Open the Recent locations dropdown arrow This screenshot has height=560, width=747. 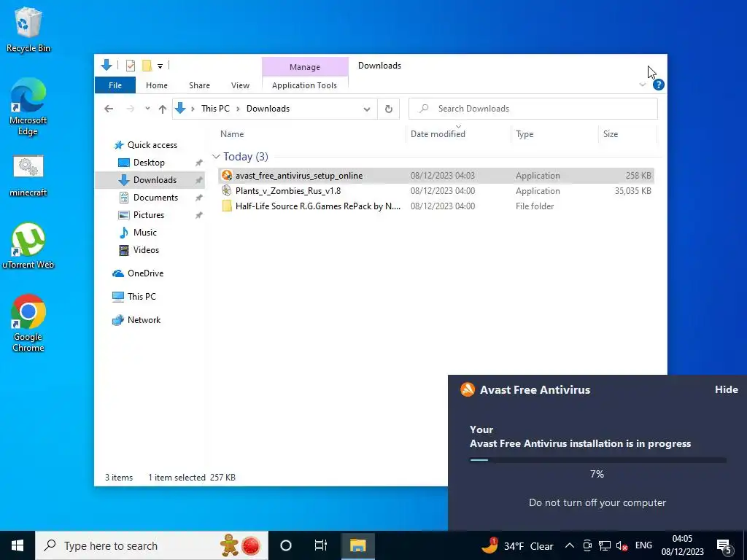point(147,109)
